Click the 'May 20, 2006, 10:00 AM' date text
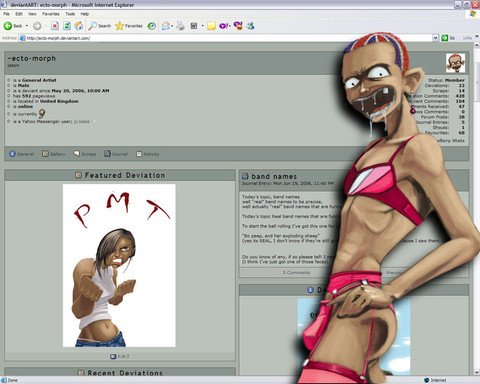The image size is (480, 384). pyautogui.click(x=80, y=91)
